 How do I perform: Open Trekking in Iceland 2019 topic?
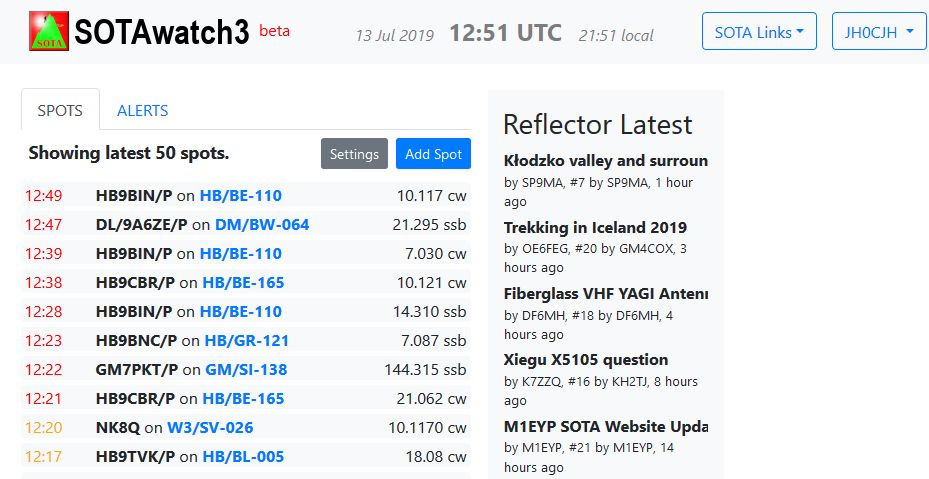pyautogui.click(x=595, y=228)
